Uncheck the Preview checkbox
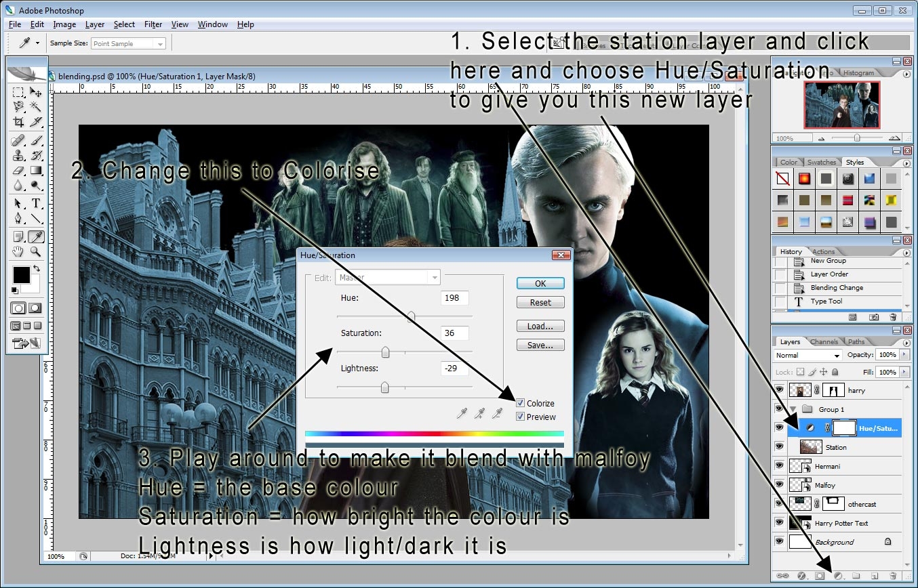918x588 pixels. point(520,417)
